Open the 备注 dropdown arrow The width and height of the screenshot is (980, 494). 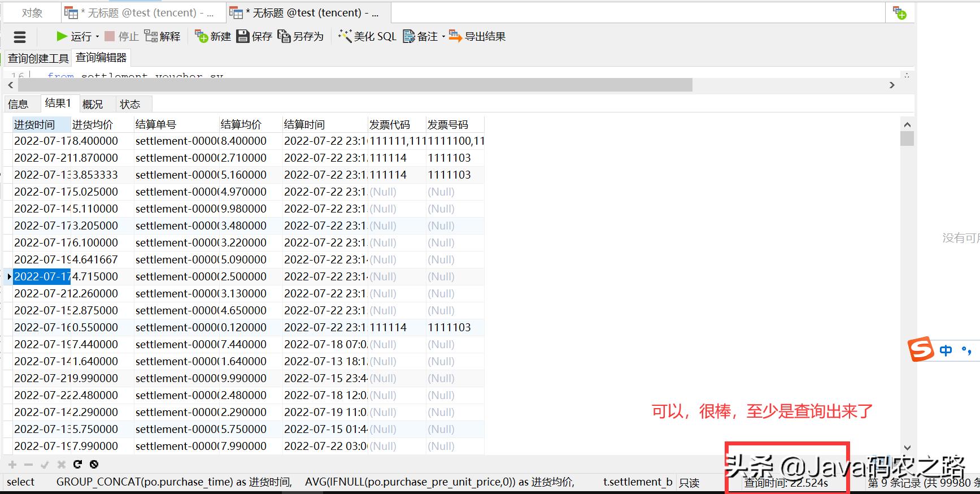(x=443, y=37)
